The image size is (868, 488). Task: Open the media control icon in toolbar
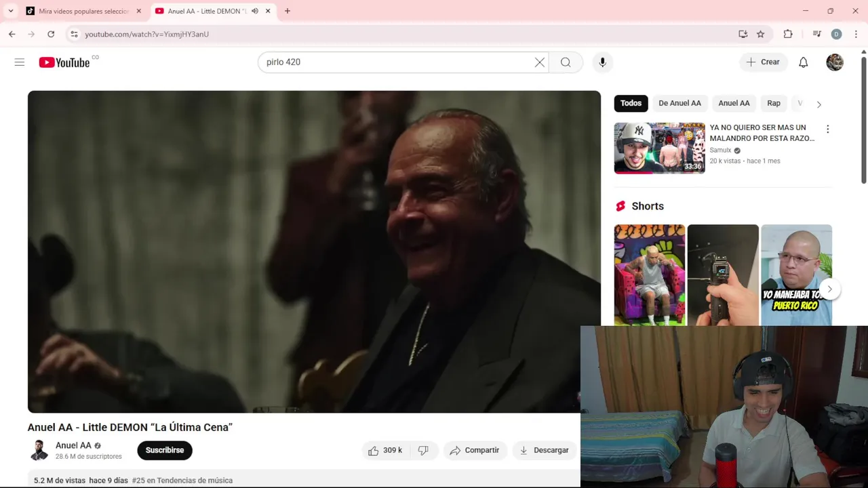click(x=817, y=34)
